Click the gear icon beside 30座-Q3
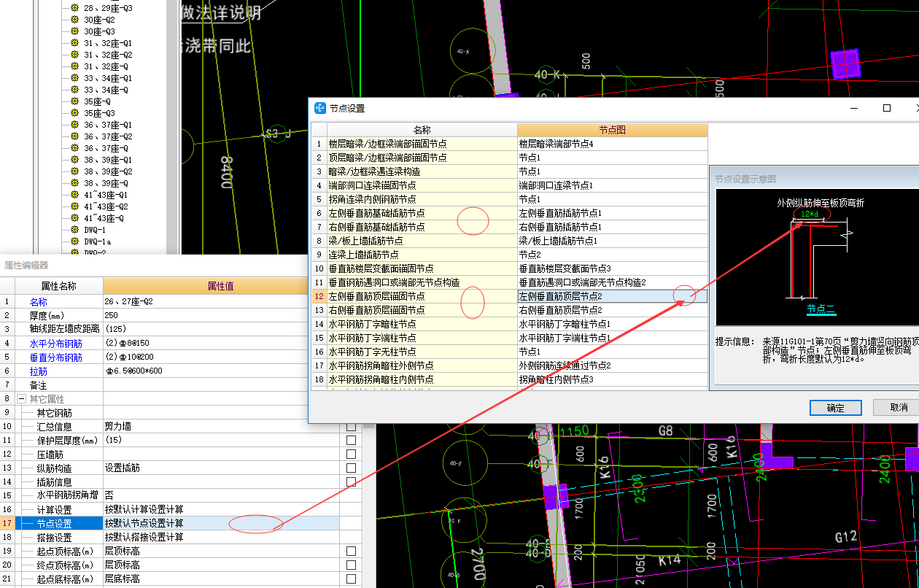 click(x=74, y=32)
